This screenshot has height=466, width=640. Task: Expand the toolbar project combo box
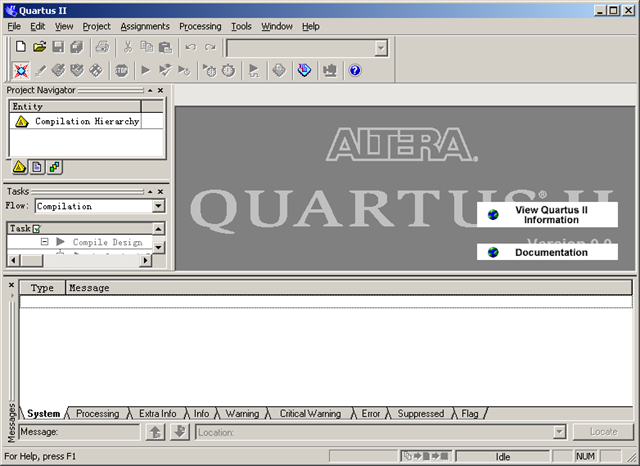click(x=381, y=47)
